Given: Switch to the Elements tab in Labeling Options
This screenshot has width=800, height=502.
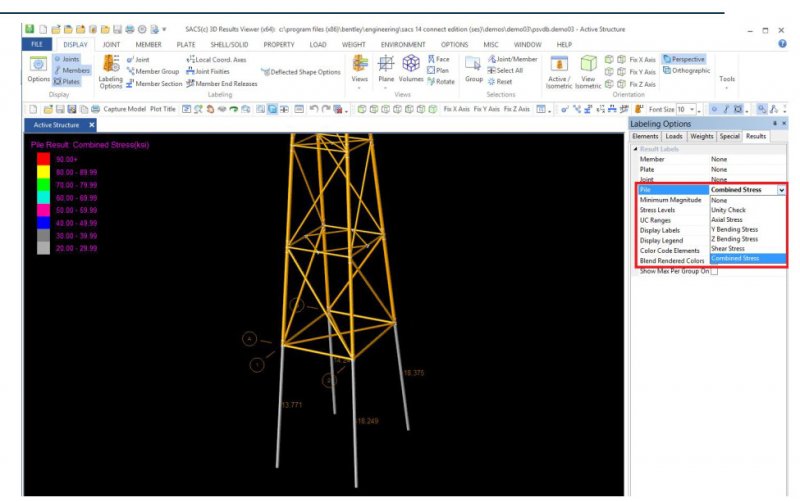Looking at the screenshot, I should pyautogui.click(x=645, y=136).
